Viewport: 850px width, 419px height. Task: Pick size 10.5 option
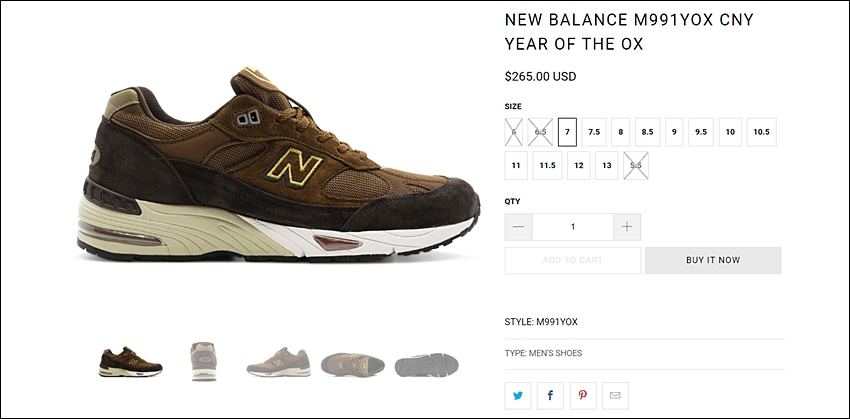pos(762,132)
